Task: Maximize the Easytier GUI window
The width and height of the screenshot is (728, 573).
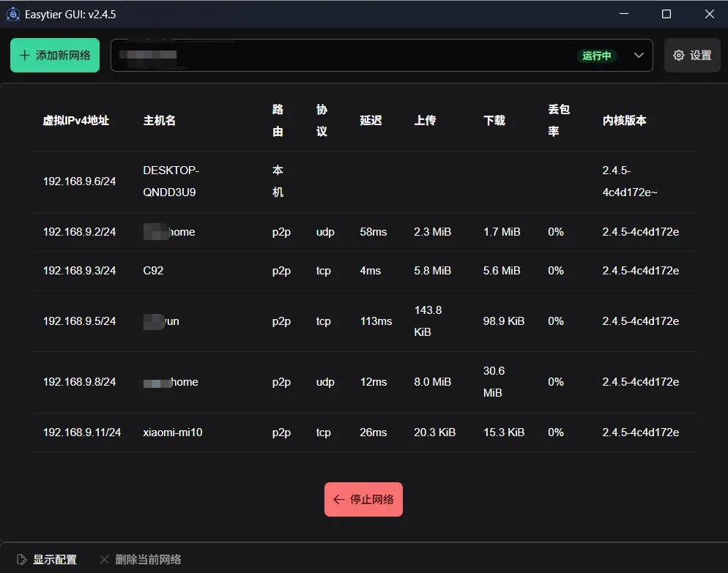Action: [x=666, y=14]
